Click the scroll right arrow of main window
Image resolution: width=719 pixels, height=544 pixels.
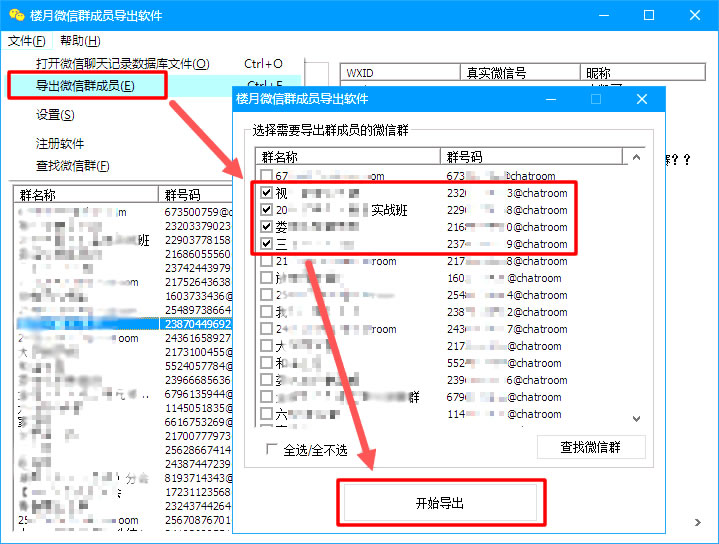[697, 522]
